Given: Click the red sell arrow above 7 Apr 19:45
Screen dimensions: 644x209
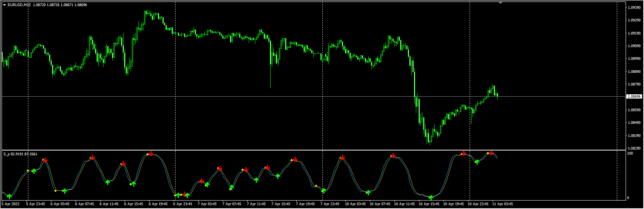Looking at the screenshot, I should [295, 159].
